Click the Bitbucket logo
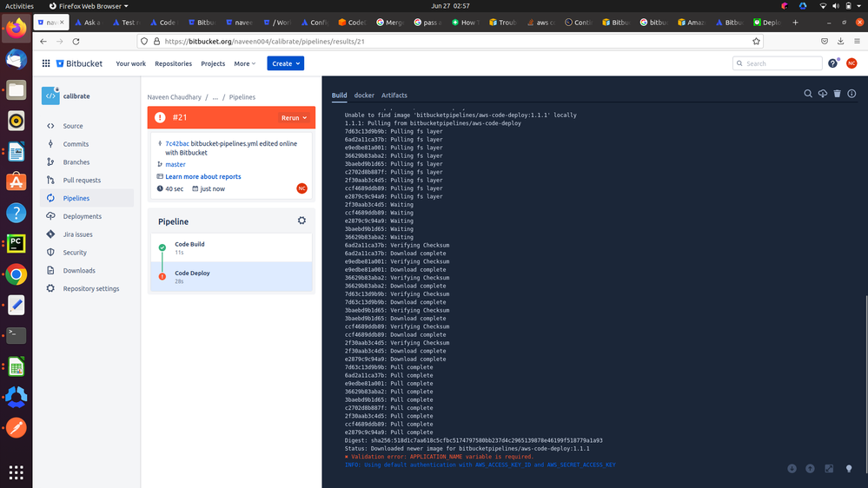868x488 pixels. [x=79, y=63]
